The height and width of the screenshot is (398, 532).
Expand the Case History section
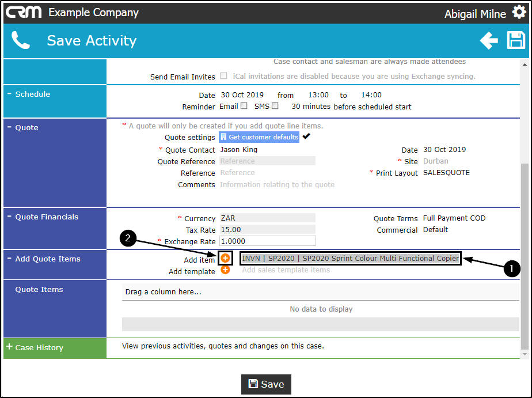(9, 347)
